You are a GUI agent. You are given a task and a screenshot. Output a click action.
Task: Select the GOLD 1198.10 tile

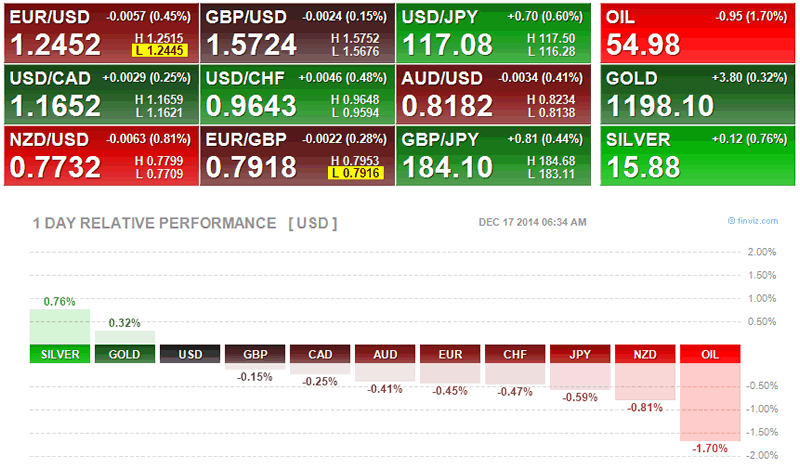697,95
